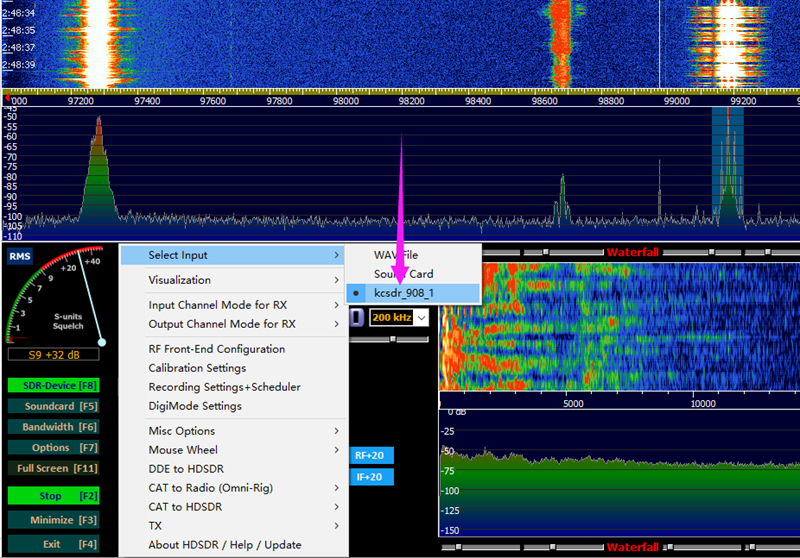Image resolution: width=800 pixels, height=558 pixels.
Task: Toggle the RF+20 gain button
Action: [372, 455]
